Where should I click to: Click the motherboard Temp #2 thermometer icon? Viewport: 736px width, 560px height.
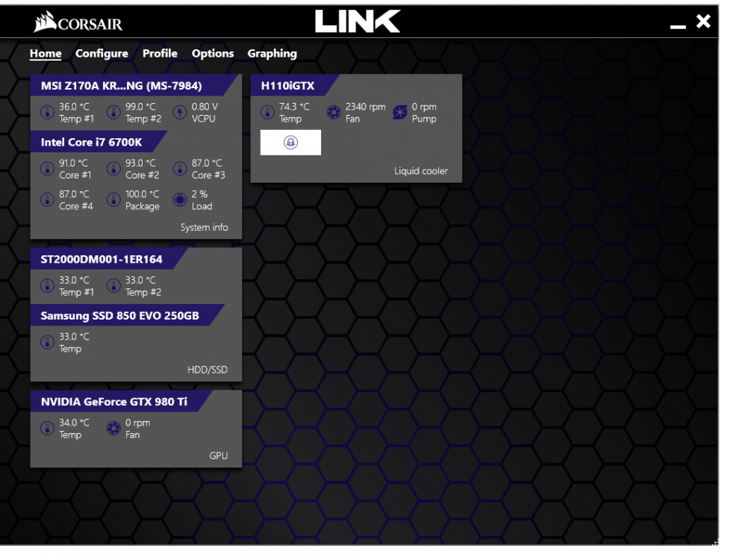pos(113,113)
